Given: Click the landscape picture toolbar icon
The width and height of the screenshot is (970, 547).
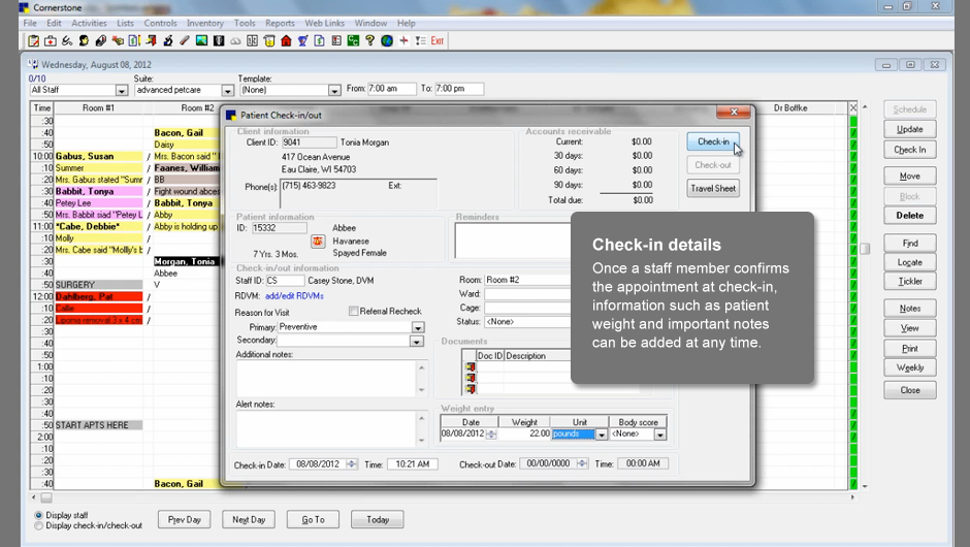Looking at the screenshot, I should [202, 41].
